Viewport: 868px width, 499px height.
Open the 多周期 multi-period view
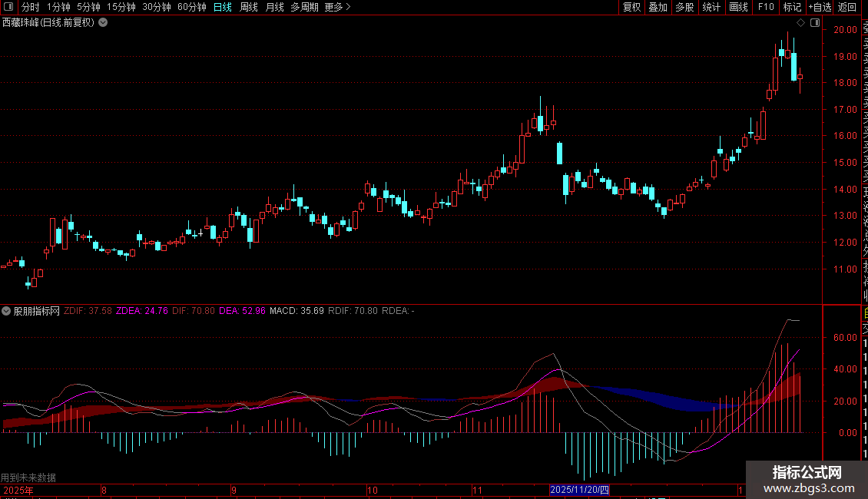[305, 7]
